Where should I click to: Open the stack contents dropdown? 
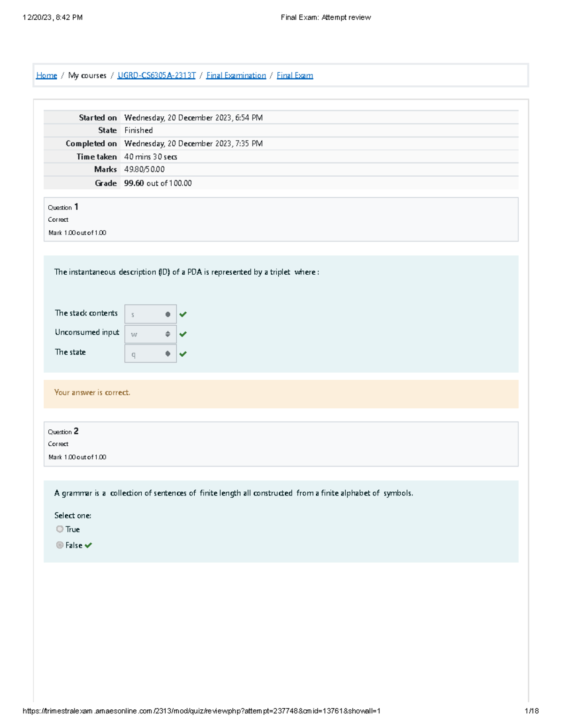[150, 315]
